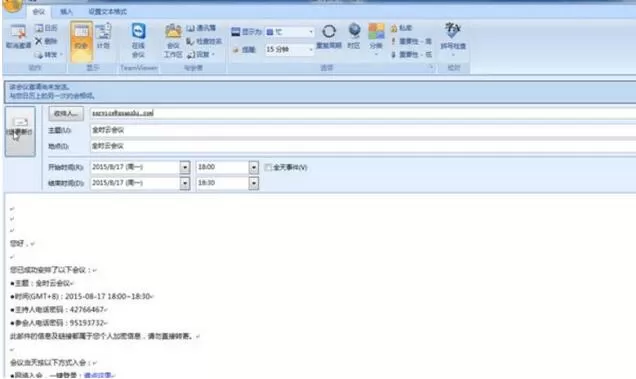Click the Location field
This screenshot has width=636, height=379.
click(x=363, y=146)
